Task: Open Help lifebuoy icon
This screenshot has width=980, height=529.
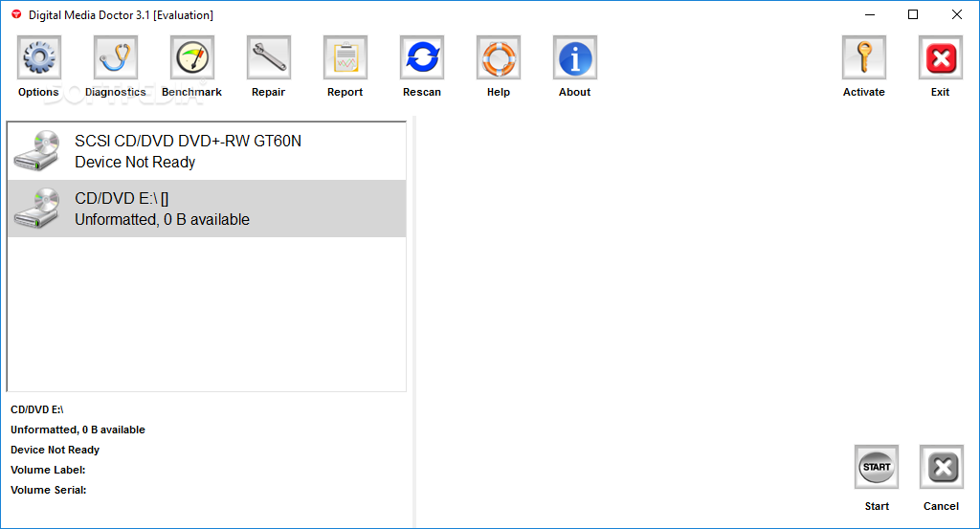Action: [498, 57]
